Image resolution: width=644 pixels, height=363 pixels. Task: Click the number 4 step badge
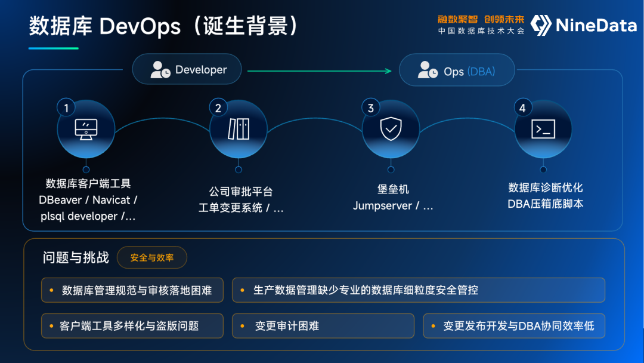523,108
